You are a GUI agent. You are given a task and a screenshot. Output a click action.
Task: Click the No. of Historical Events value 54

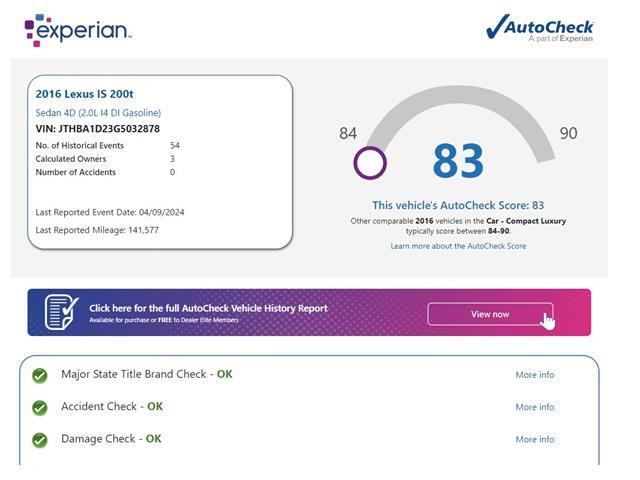[x=175, y=145]
